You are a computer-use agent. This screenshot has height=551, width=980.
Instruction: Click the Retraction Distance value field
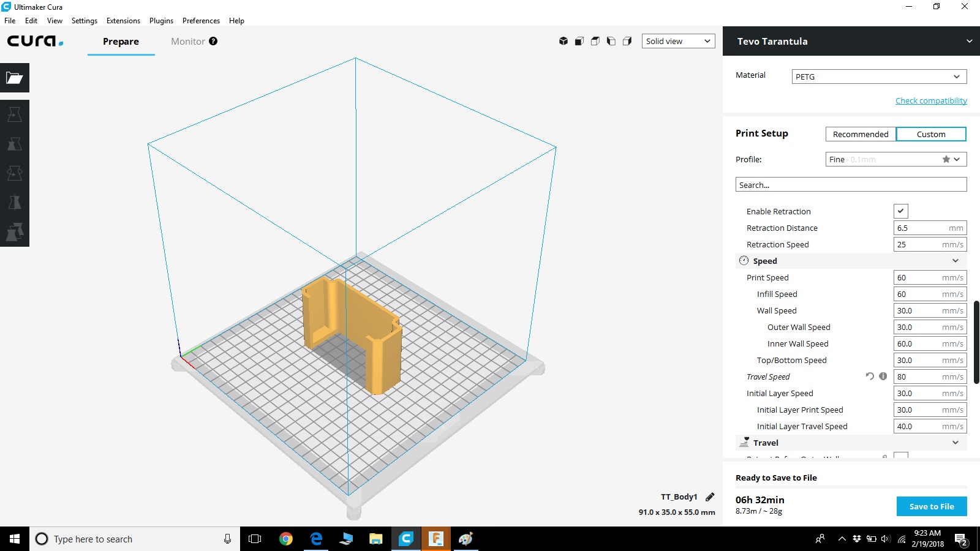(x=930, y=228)
